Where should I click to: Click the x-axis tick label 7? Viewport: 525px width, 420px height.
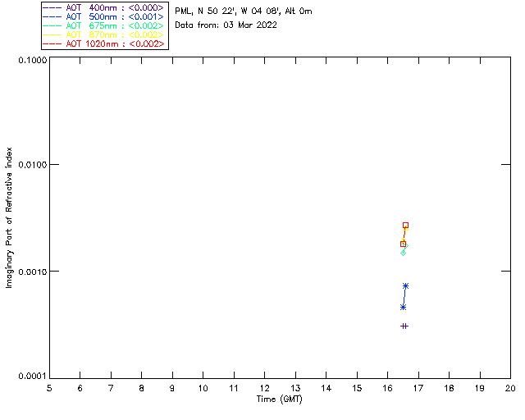111,388
